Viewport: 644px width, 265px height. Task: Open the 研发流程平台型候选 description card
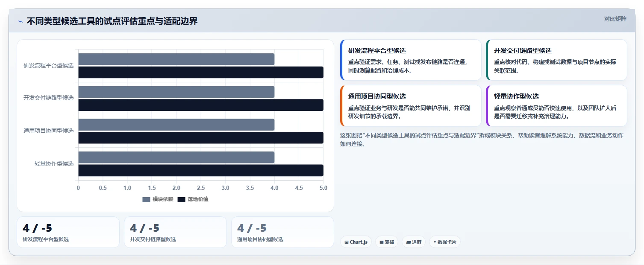click(411, 60)
